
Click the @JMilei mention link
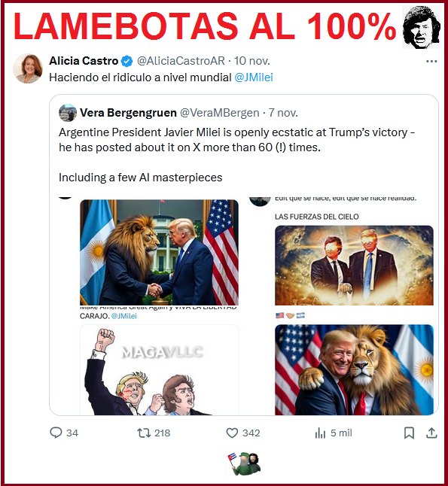254,77
